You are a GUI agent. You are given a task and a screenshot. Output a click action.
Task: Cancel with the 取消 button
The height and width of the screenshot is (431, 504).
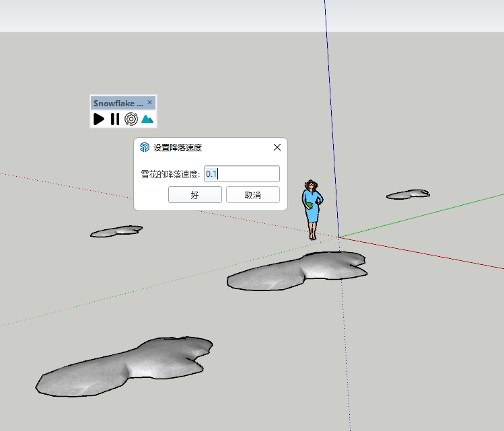[252, 195]
